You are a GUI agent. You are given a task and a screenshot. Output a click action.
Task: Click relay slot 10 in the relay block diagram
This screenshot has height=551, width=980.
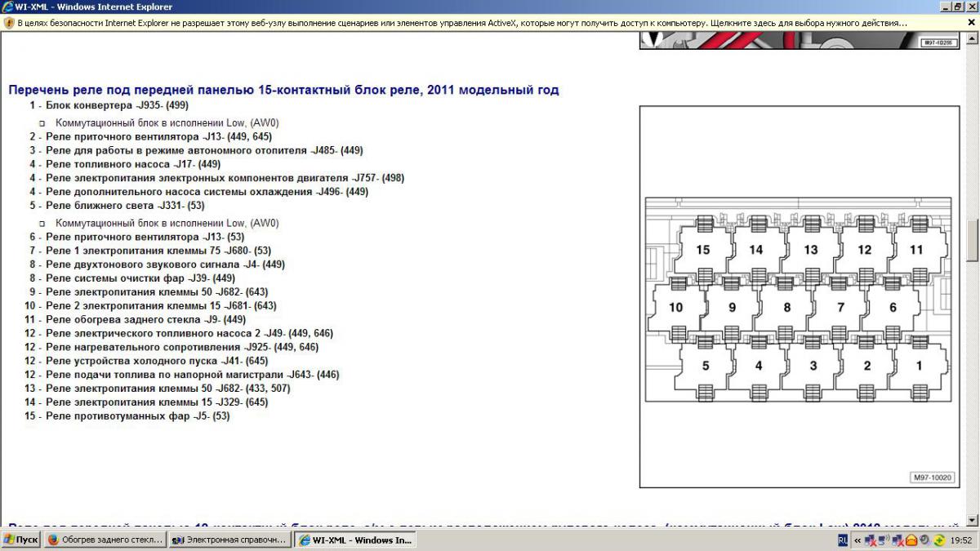676,308
